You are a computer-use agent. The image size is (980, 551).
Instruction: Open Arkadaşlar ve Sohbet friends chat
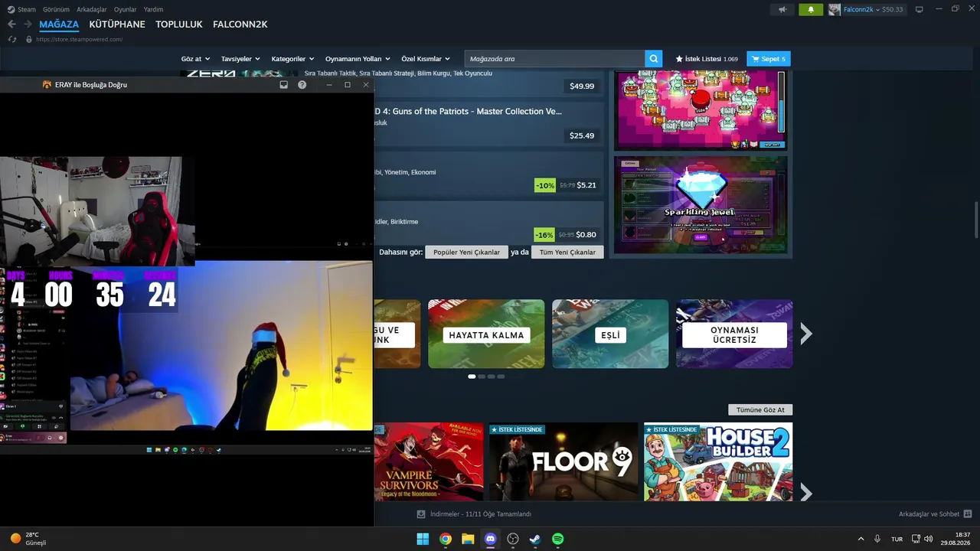point(935,514)
